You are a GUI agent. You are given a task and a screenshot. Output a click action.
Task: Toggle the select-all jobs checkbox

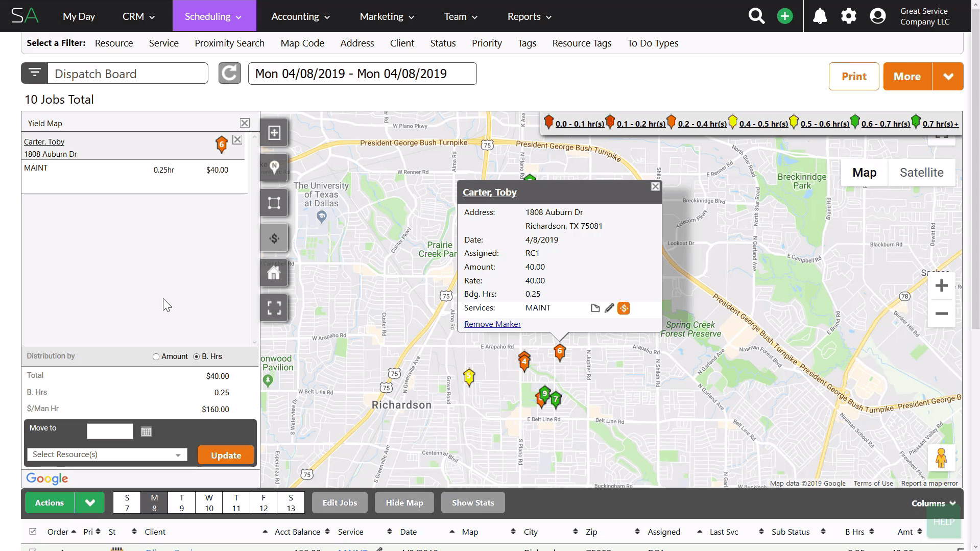tap(33, 532)
